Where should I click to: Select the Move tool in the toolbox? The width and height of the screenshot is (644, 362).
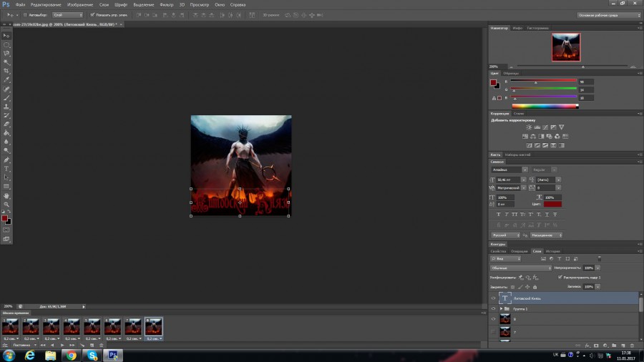pyautogui.click(x=6, y=35)
